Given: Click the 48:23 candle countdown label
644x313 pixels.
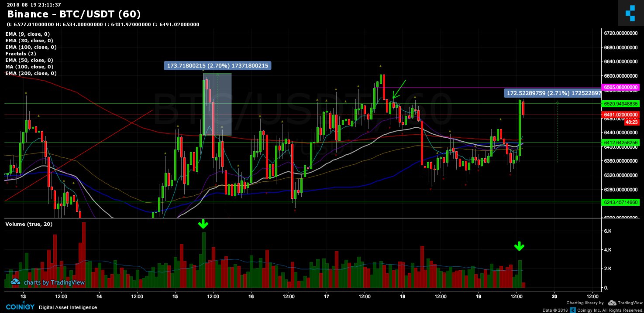Looking at the screenshot, I should (x=631, y=122).
